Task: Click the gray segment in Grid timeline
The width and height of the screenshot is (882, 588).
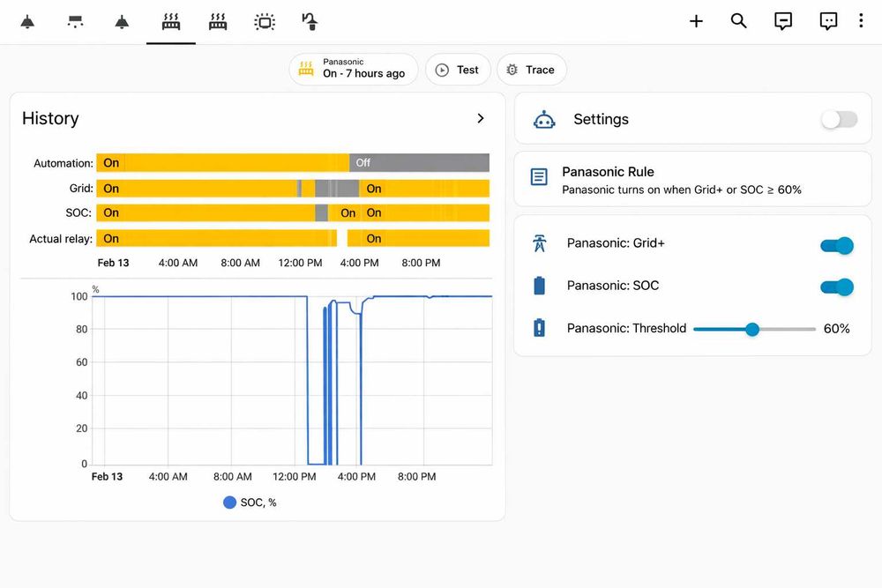Action: [337, 189]
